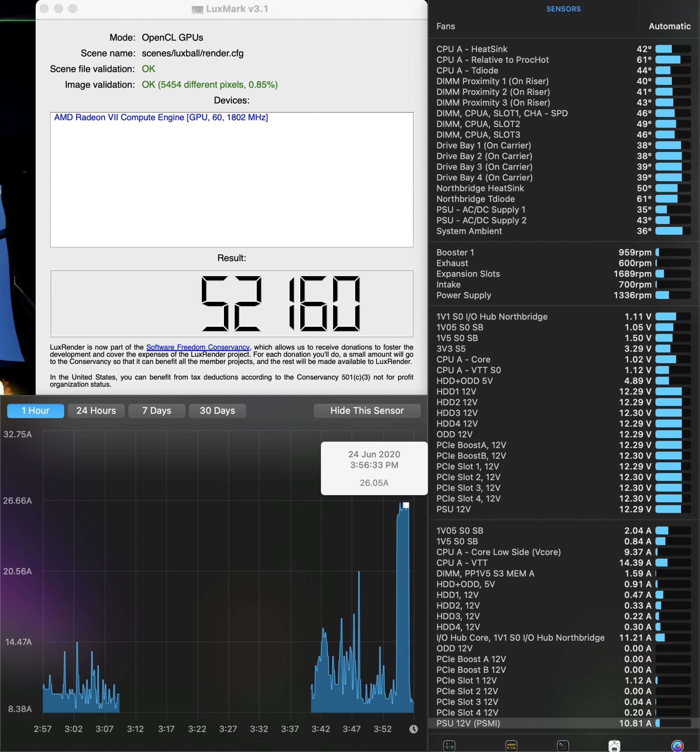Click the Image validation OK text

(x=209, y=84)
